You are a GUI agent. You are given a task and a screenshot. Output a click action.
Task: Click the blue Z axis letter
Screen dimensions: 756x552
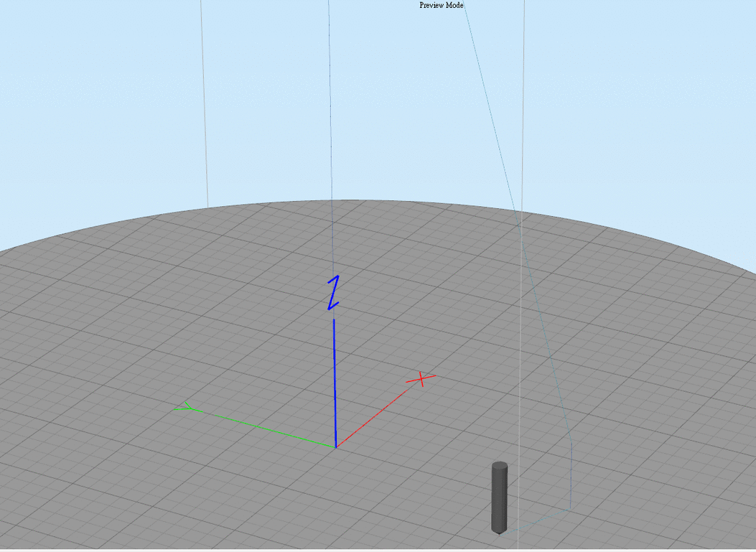(333, 293)
